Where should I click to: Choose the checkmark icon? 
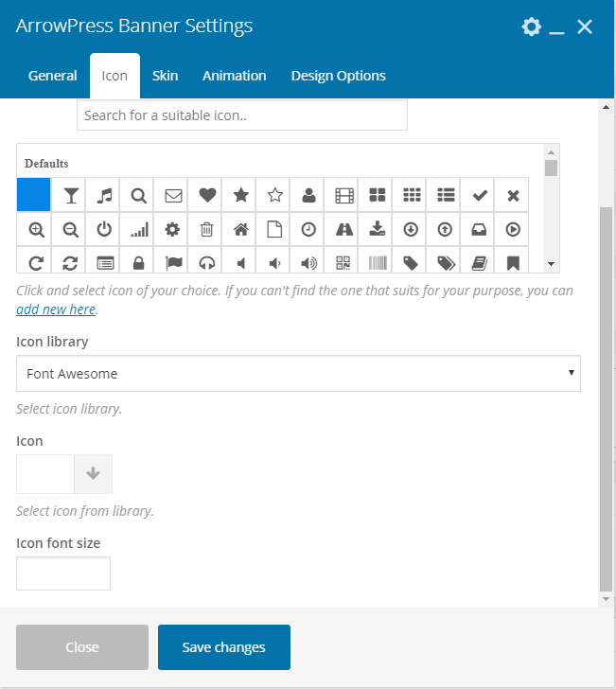(x=480, y=195)
